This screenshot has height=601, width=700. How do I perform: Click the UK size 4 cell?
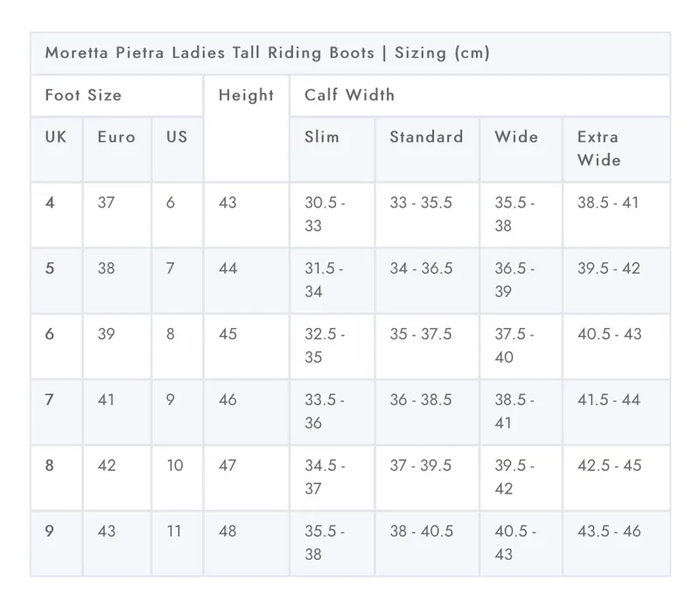pos(50,203)
